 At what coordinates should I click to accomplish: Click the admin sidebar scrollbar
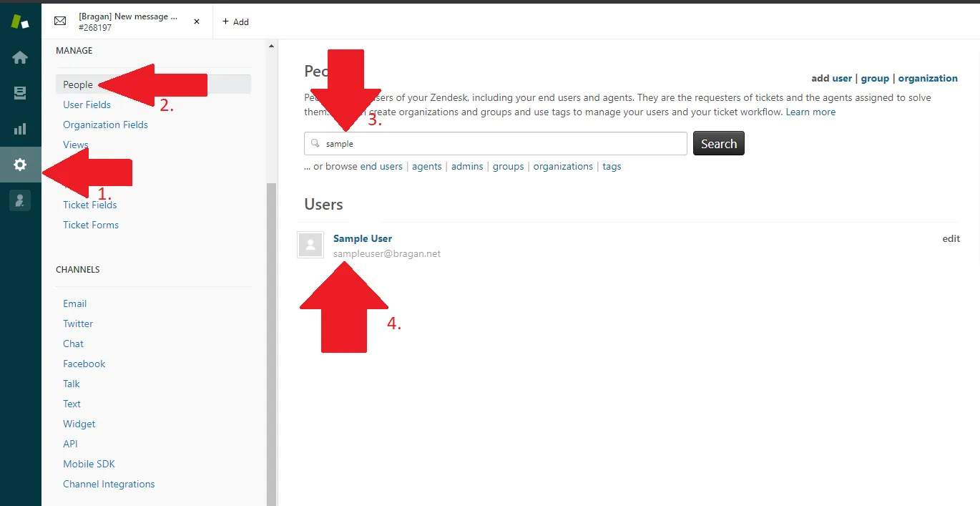[271, 344]
